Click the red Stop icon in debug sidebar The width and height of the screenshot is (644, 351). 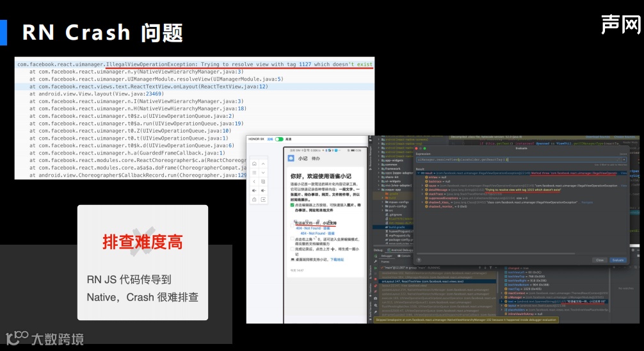coord(375,279)
